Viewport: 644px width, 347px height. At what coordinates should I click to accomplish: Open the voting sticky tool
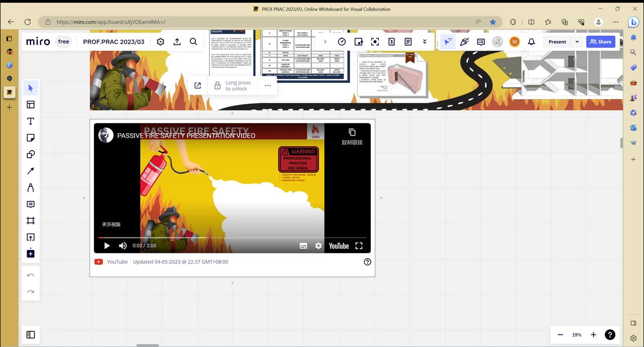[x=358, y=42]
